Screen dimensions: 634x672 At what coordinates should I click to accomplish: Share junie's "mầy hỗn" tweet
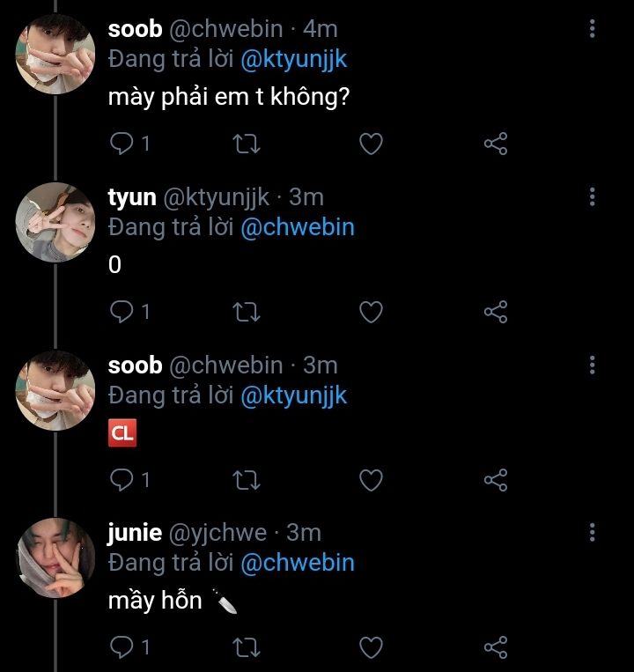[497, 647]
